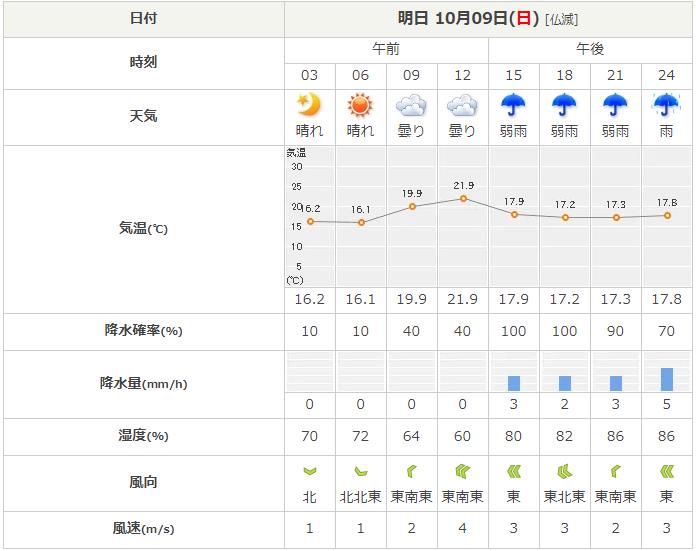Click the 90 precipitation probability value
Viewport: 696px width, 551px height.
[x=615, y=331]
